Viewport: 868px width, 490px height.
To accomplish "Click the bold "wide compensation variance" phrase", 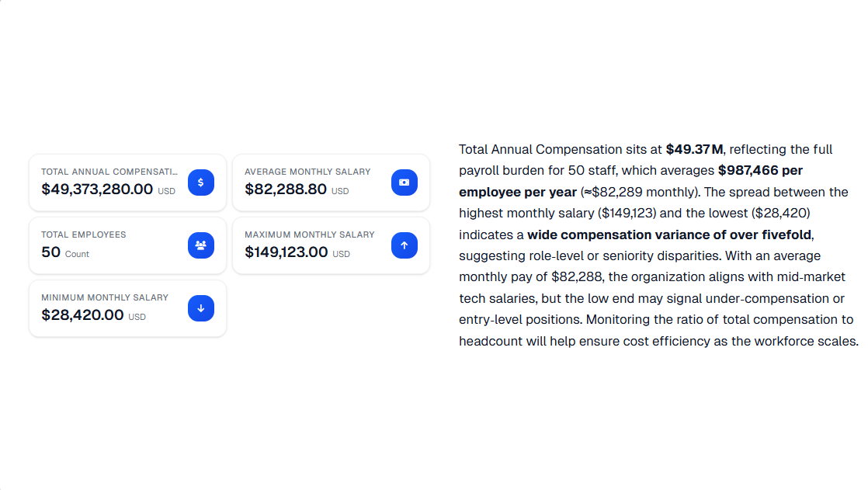I will [606, 235].
